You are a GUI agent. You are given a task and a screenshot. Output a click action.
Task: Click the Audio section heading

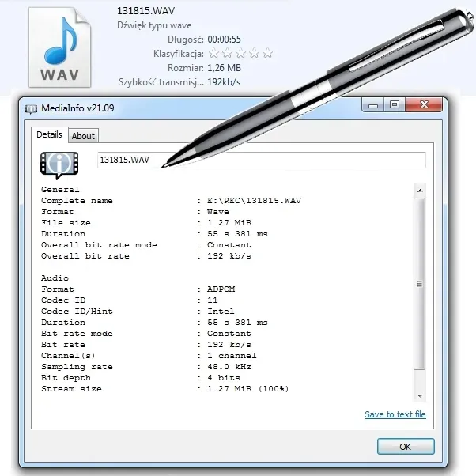click(55, 278)
